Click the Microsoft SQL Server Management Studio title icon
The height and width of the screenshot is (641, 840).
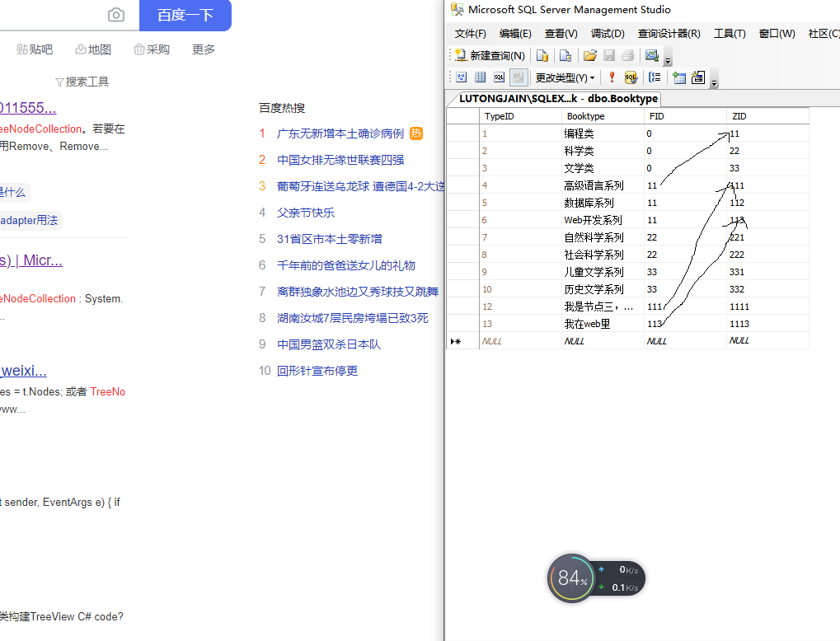(457, 9)
